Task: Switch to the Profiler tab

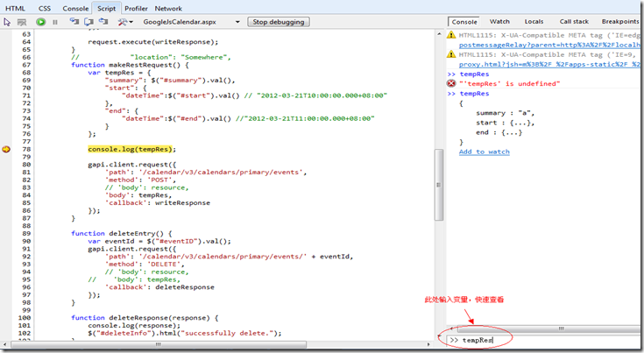Action: pyautogui.click(x=136, y=8)
